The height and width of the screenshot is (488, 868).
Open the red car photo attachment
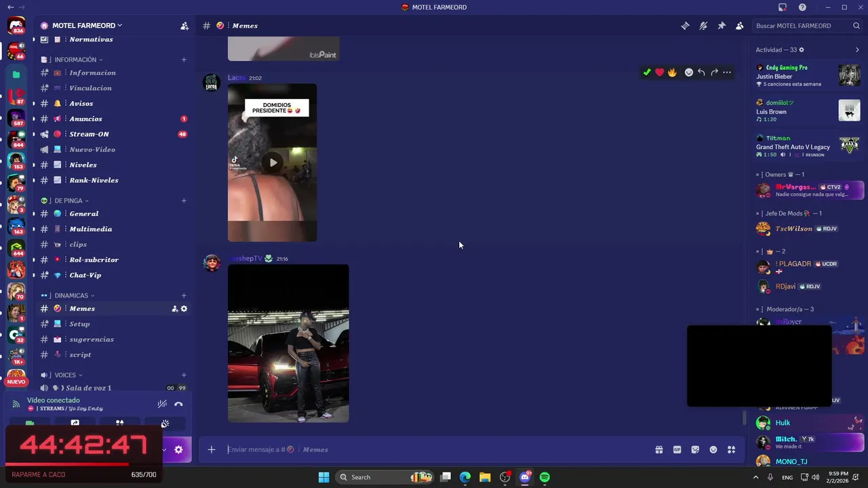coord(288,344)
